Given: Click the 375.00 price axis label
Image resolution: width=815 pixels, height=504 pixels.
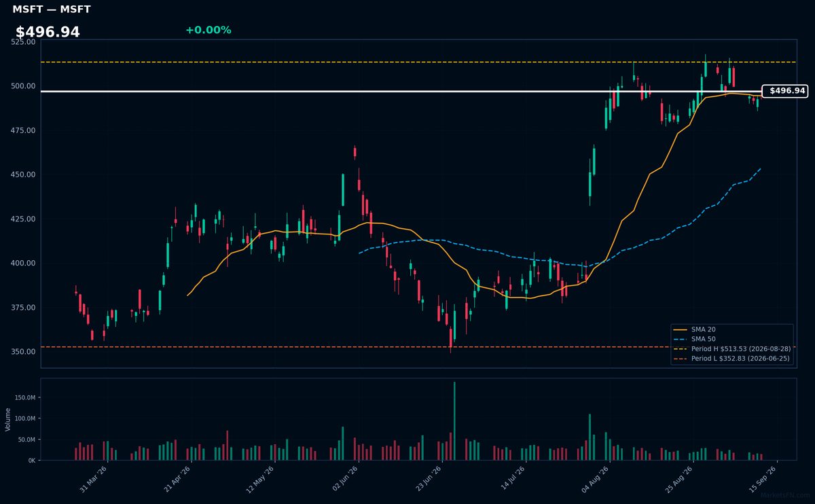Looking at the screenshot, I should (x=24, y=308).
